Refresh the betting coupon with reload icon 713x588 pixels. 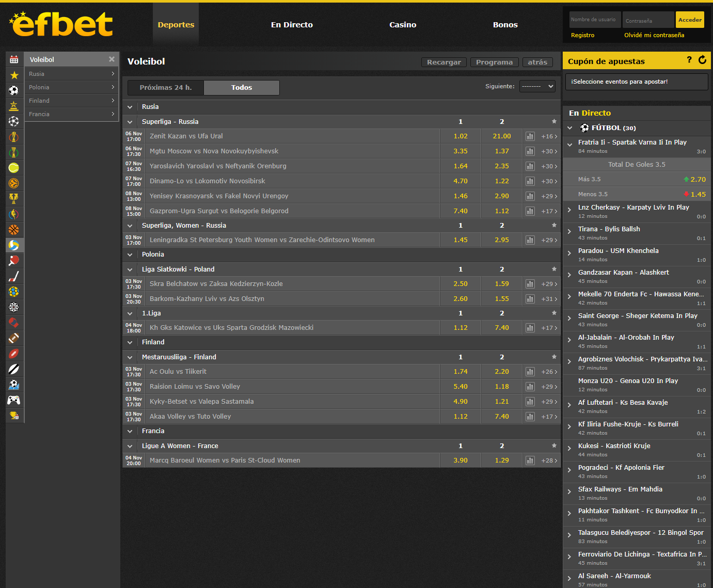[x=702, y=60]
